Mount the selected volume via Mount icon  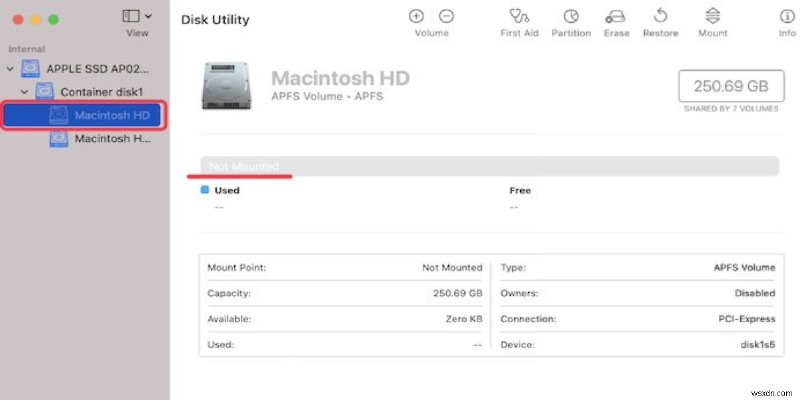point(712,16)
